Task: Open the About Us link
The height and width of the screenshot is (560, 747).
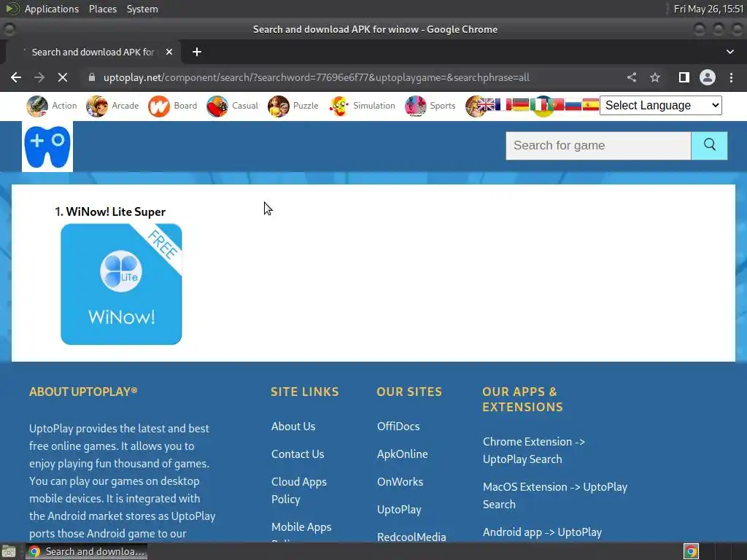Action: [293, 426]
